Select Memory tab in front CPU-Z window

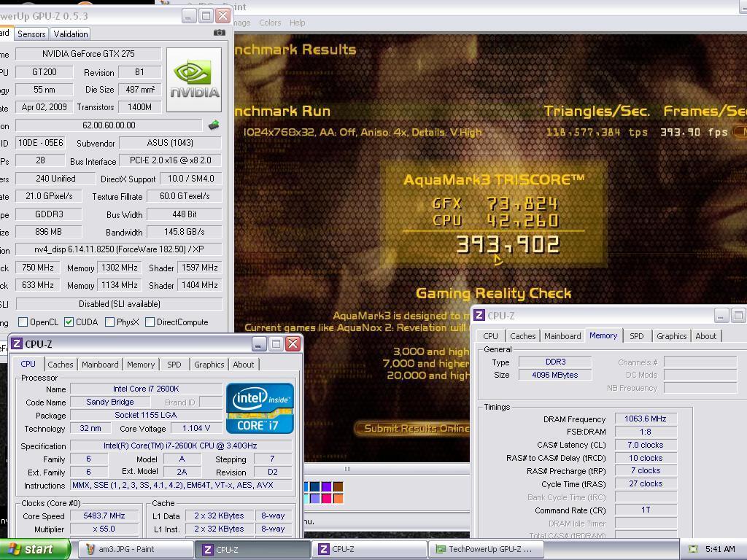[141, 365]
